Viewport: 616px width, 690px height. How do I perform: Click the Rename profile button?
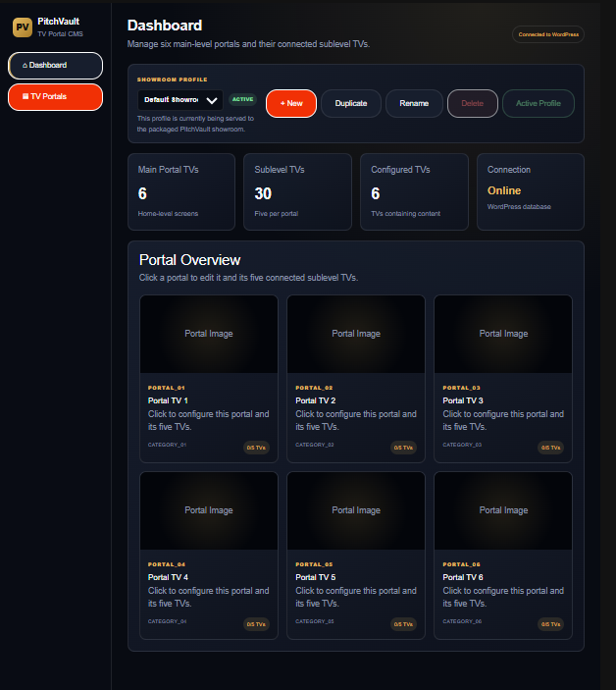point(414,103)
